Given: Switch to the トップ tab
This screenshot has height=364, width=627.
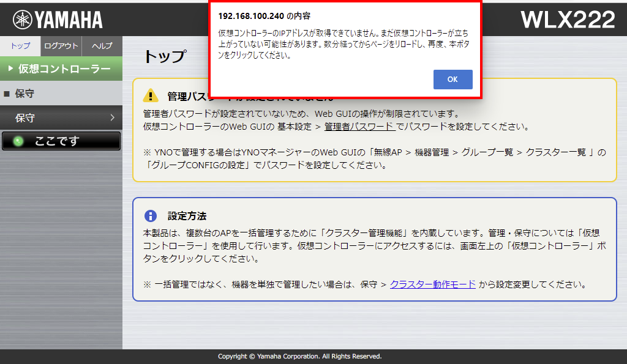Looking at the screenshot, I should pos(20,46).
